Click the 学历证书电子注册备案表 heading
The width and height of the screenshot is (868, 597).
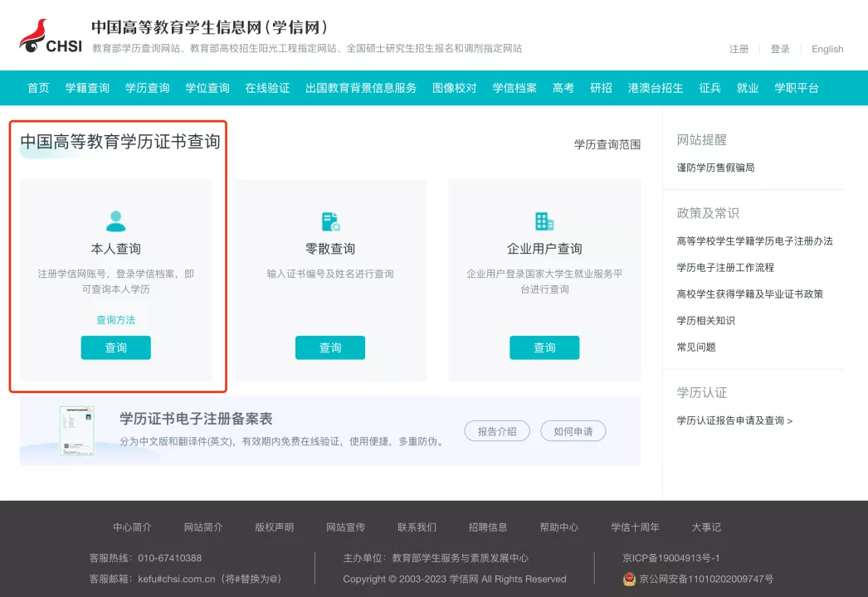196,419
